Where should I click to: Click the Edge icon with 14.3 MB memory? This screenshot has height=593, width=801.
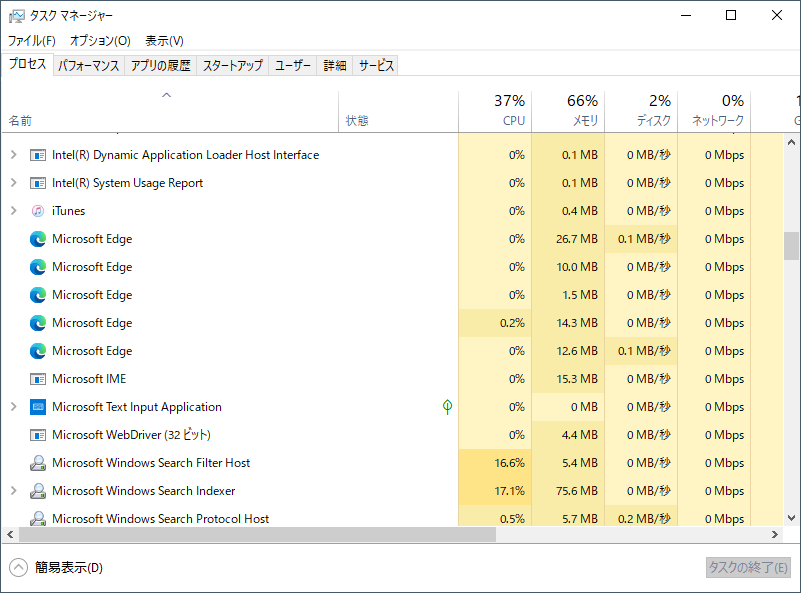coord(38,323)
